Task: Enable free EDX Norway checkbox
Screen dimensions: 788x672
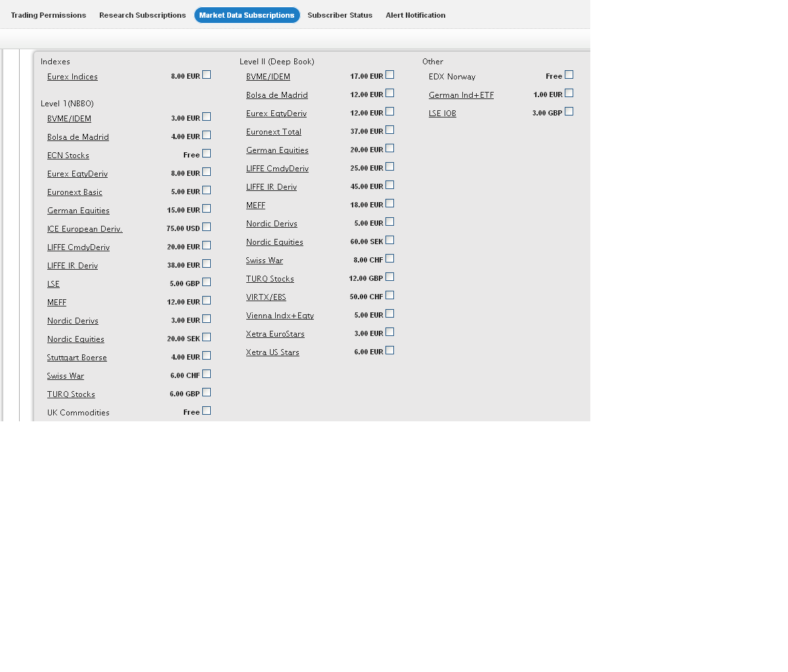Action: tap(569, 75)
